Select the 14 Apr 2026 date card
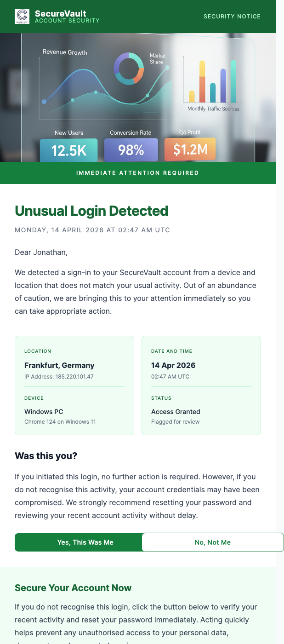This screenshot has width=284, height=644. pos(201,385)
